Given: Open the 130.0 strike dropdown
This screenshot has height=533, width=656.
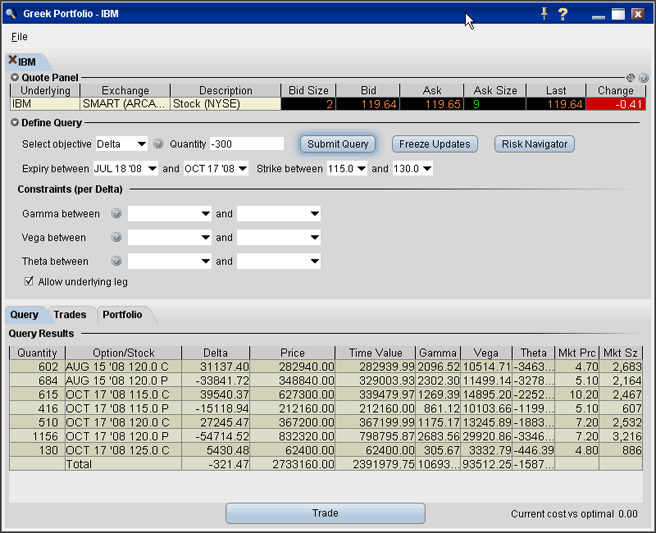Looking at the screenshot, I should pos(413,169).
